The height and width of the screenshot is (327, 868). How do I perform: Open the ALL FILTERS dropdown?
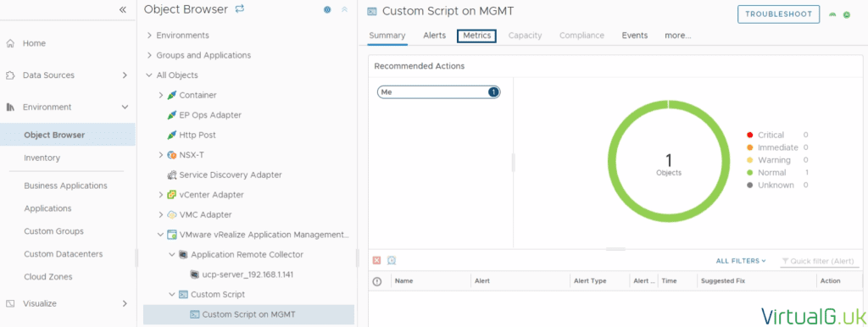coord(741,261)
